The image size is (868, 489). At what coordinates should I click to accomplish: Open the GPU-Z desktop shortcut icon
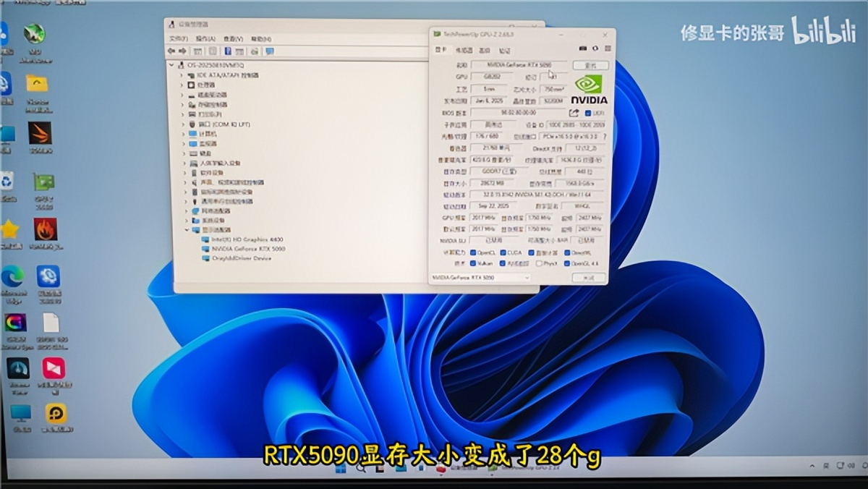[x=43, y=183]
